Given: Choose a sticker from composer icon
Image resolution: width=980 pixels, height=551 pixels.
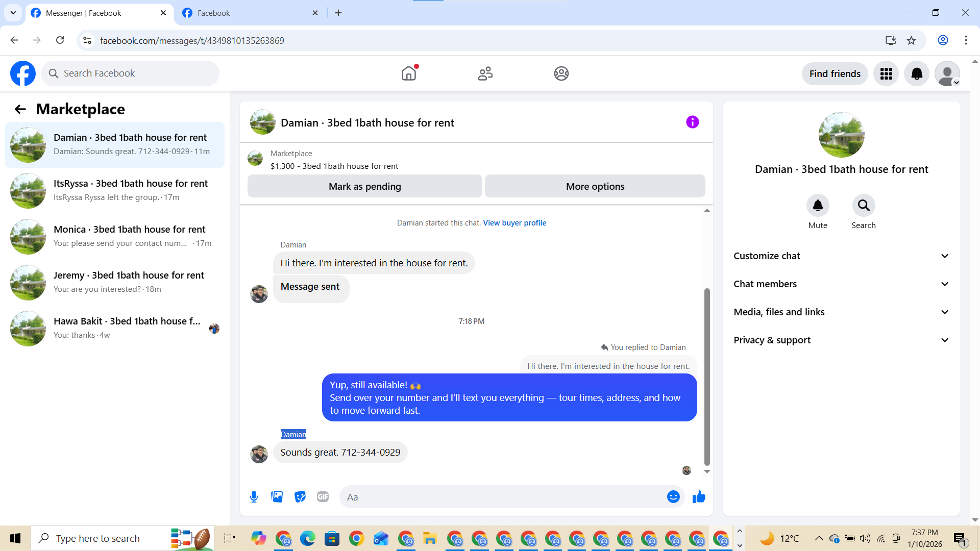Looking at the screenshot, I should [300, 496].
